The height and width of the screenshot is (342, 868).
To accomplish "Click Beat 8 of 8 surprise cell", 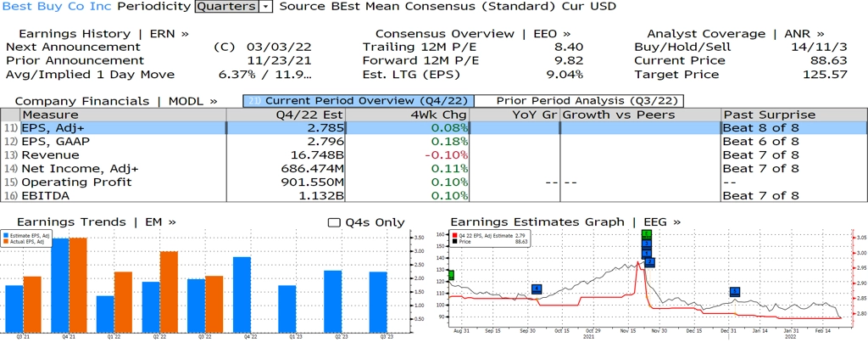I will point(761,128).
